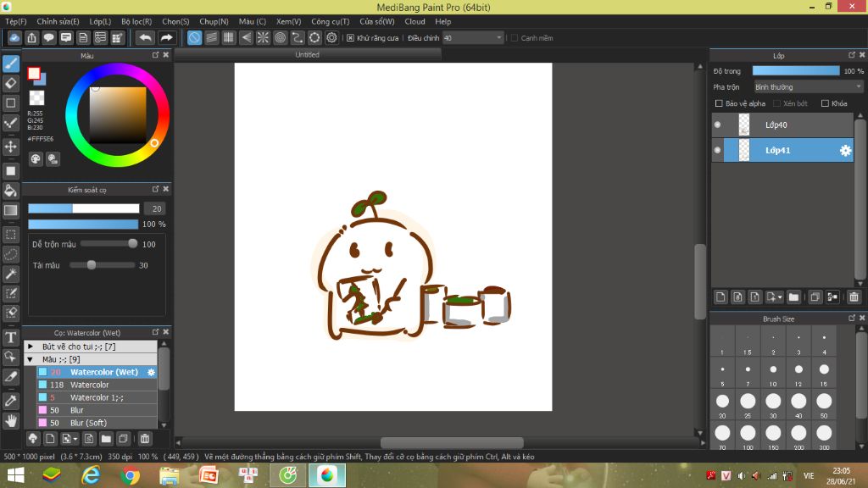Open settings gear for layer Lớp41

pos(845,151)
